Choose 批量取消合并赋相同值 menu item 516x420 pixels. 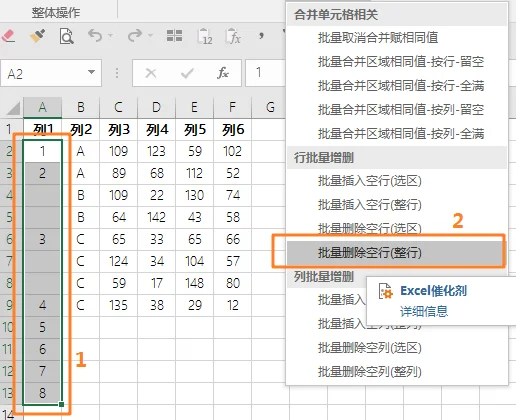pyautogui.click(x=397, y=38)
